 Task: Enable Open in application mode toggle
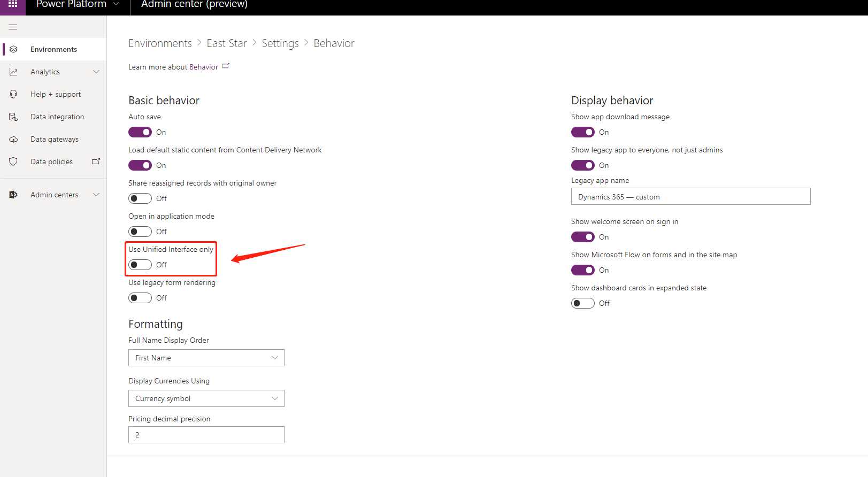[x=140, y=232]
